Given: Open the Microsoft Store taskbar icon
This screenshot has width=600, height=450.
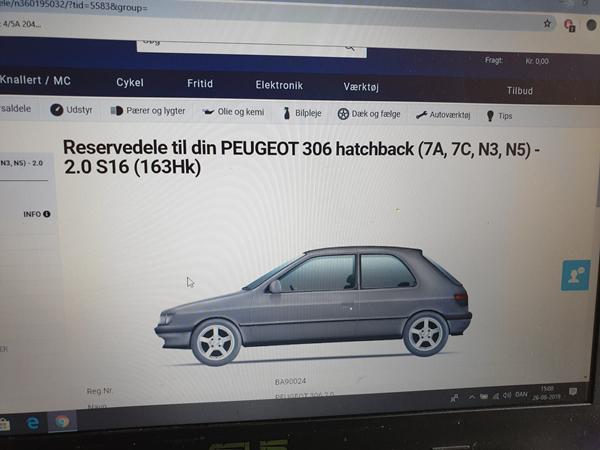Looking at the screenshot, I should click(4, 424).
